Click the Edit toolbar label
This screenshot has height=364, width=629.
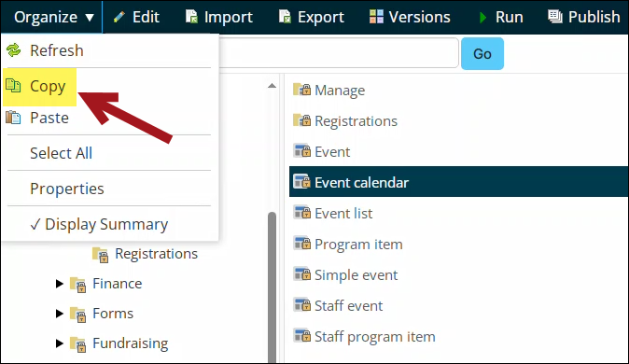pyautogui.click(x=146, y=17)
